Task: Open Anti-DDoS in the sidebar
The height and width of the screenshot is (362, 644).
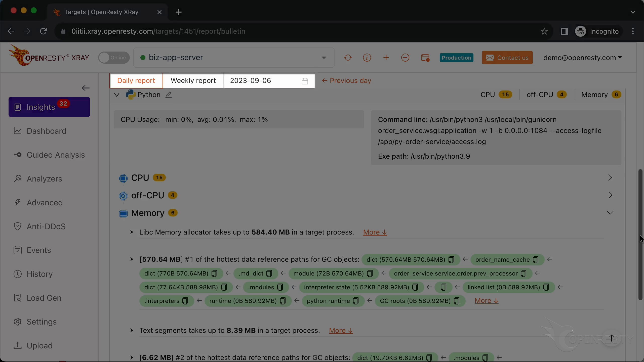Action: pyautogui.click(x=39, y=227)
